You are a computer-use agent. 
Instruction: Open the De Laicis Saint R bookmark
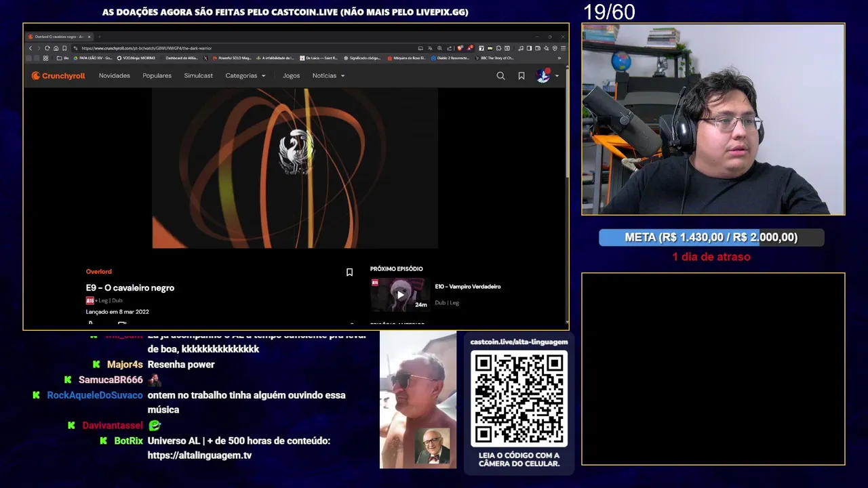point(319,58)
